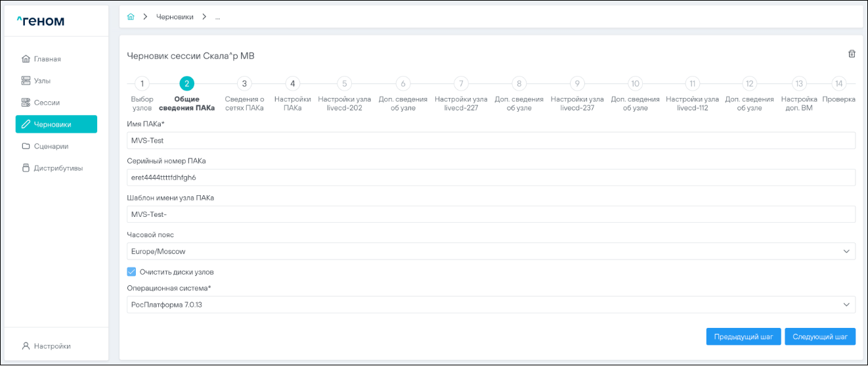Open Главная from the sidebar
The image size is (868, 366).
(x=47, y=59)
